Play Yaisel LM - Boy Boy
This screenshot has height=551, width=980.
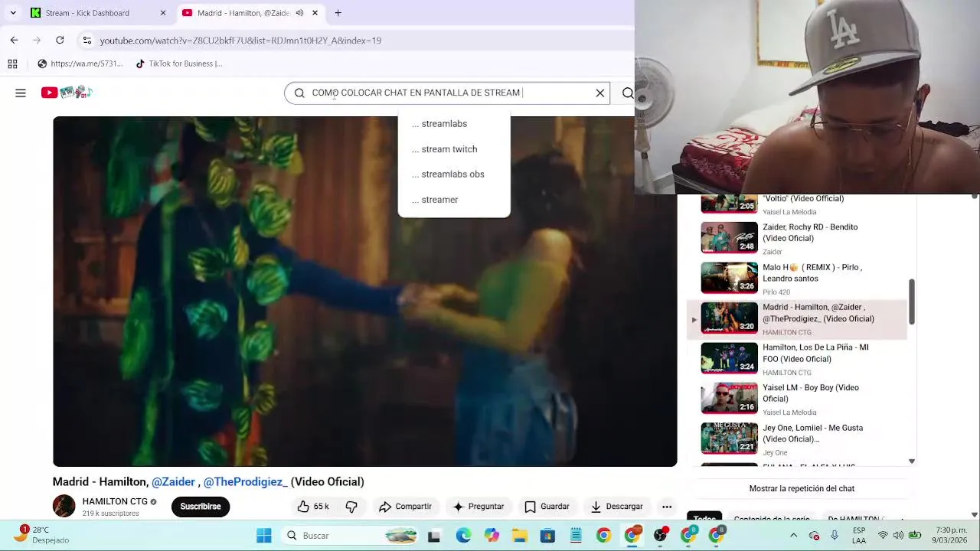pos(796,399)
